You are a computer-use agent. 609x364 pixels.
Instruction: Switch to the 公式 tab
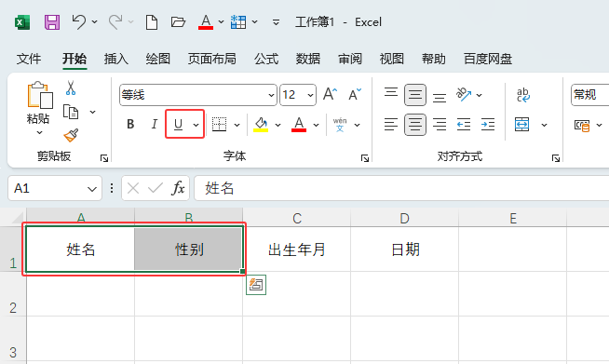[x=266, y=59]
